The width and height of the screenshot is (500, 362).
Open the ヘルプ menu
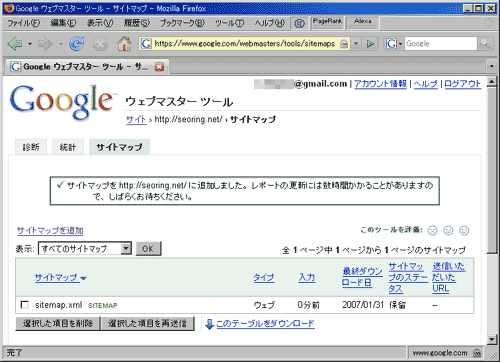(270, 23)
